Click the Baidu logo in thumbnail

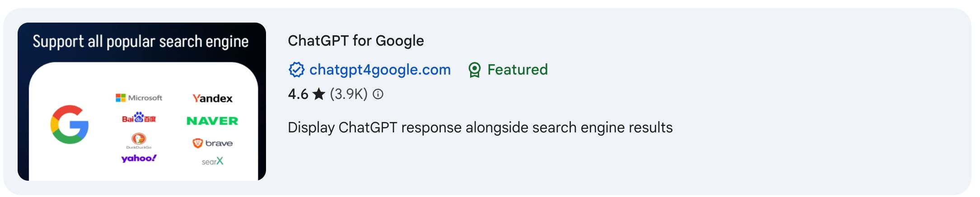tap(139, 117)
